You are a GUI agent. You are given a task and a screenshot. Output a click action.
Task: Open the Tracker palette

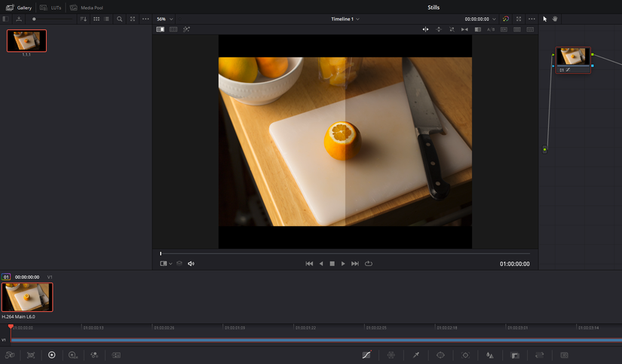pos(465,355)
